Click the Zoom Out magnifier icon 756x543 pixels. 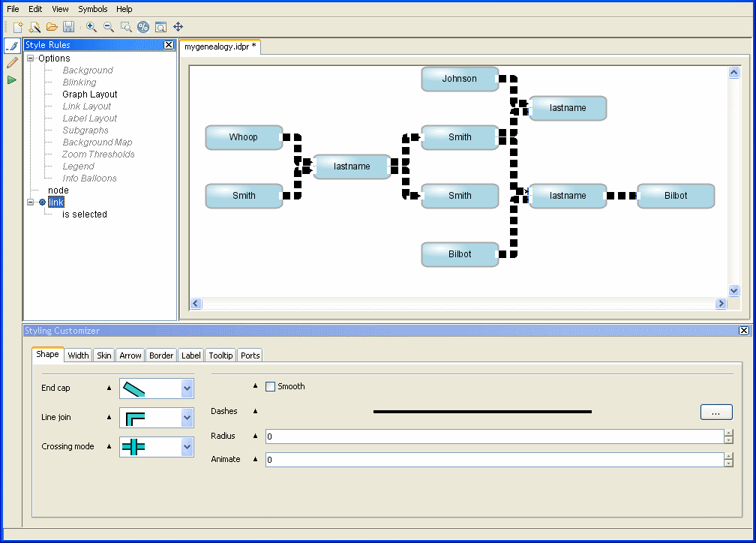point(109,27)
